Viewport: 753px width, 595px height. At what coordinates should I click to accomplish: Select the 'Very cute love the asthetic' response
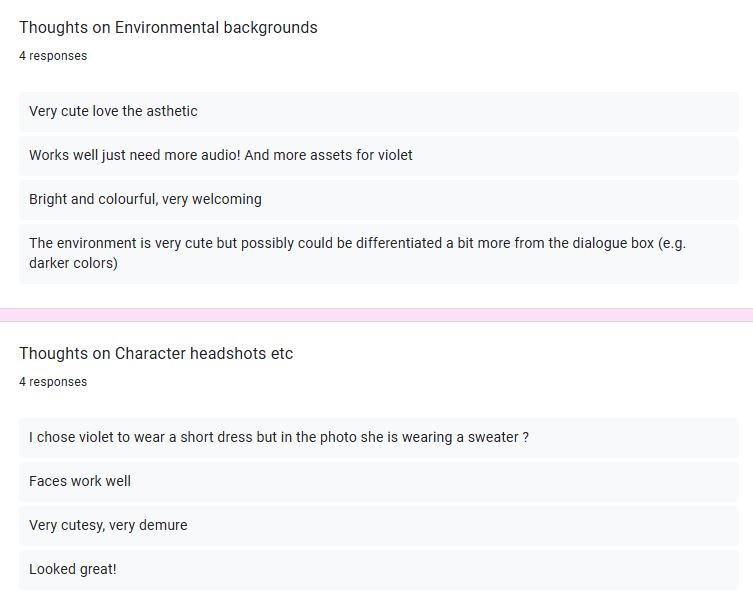coord(378,111)
